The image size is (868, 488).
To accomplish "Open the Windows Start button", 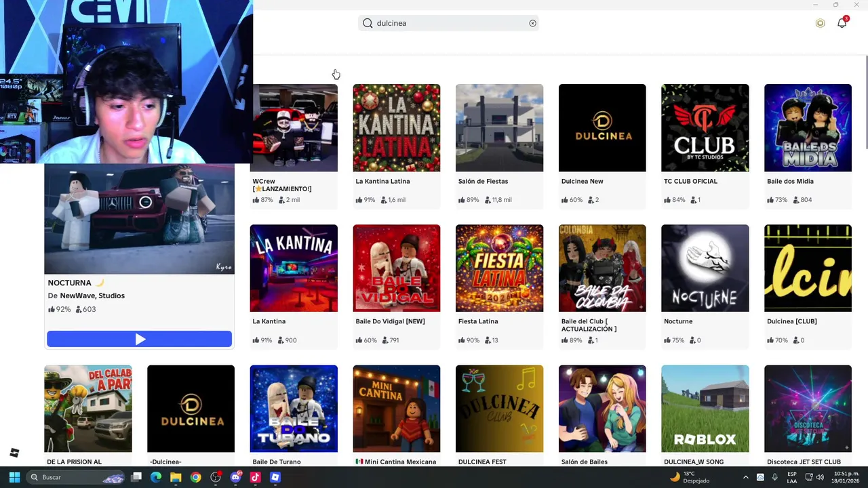I will [x=14, y=477].
